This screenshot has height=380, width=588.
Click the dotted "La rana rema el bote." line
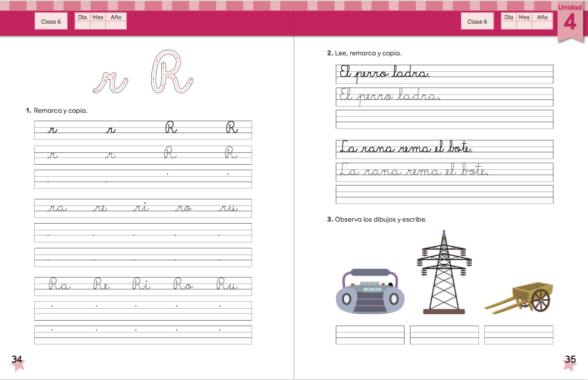(414, 171)
